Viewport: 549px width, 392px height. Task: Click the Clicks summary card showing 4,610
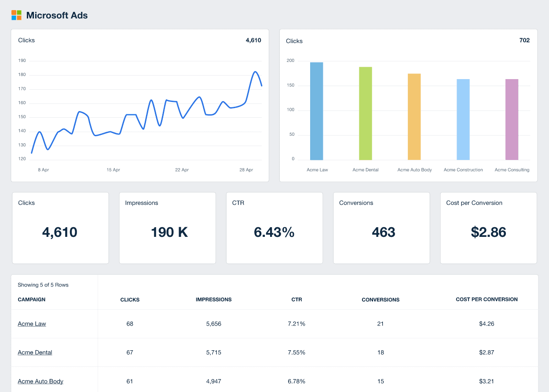pos(60,228)
